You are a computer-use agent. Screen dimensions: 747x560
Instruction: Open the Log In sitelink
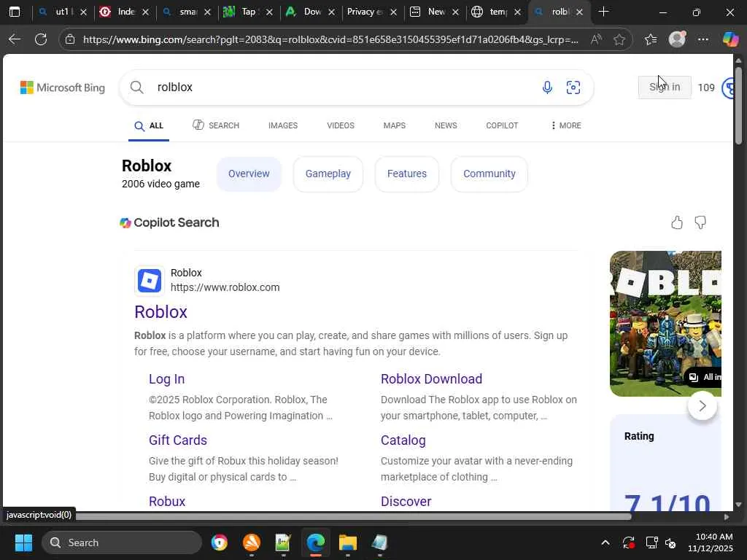pyautogui.click(x=167, y=379)
